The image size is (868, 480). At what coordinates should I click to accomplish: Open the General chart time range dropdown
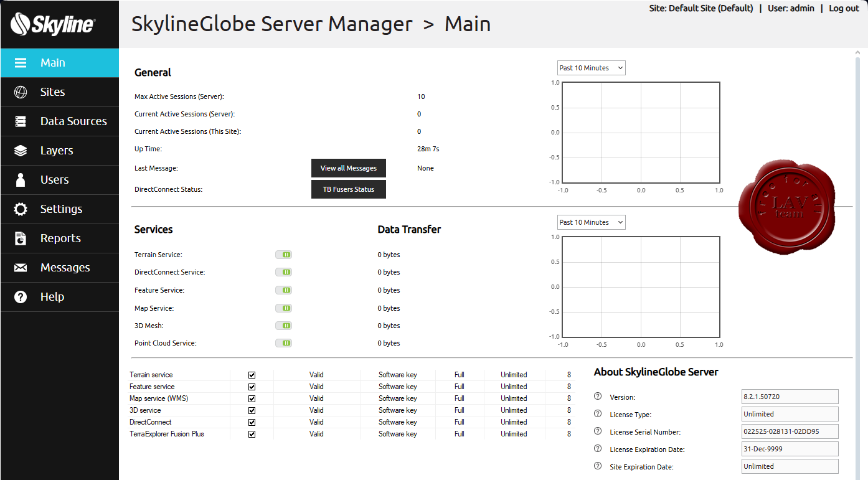click(591, 68)
